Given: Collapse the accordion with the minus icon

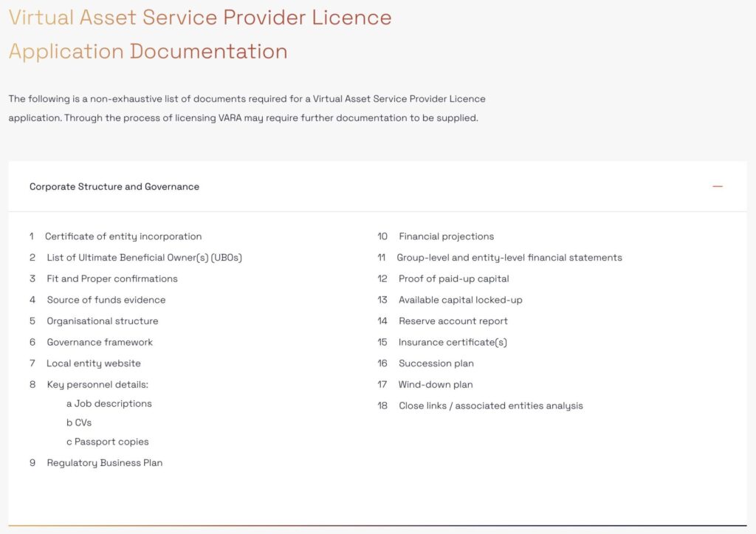Looking at the screenshot, I should [717, 187].
